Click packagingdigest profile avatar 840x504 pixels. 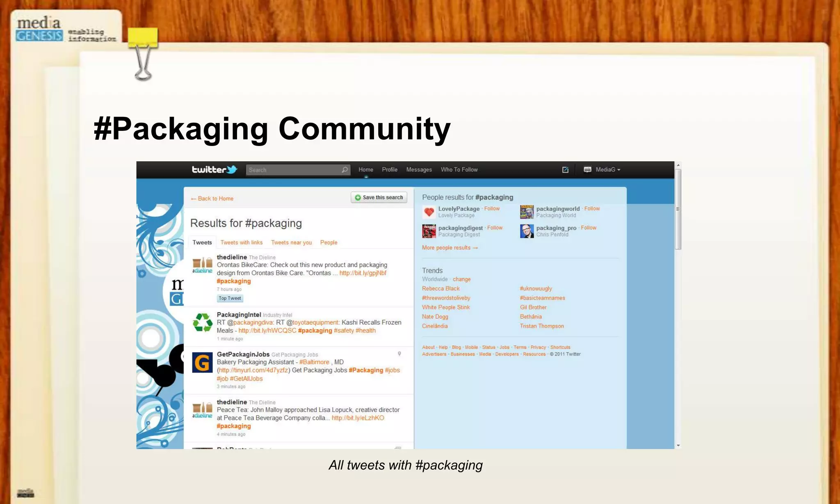click(x=429, y=231)
